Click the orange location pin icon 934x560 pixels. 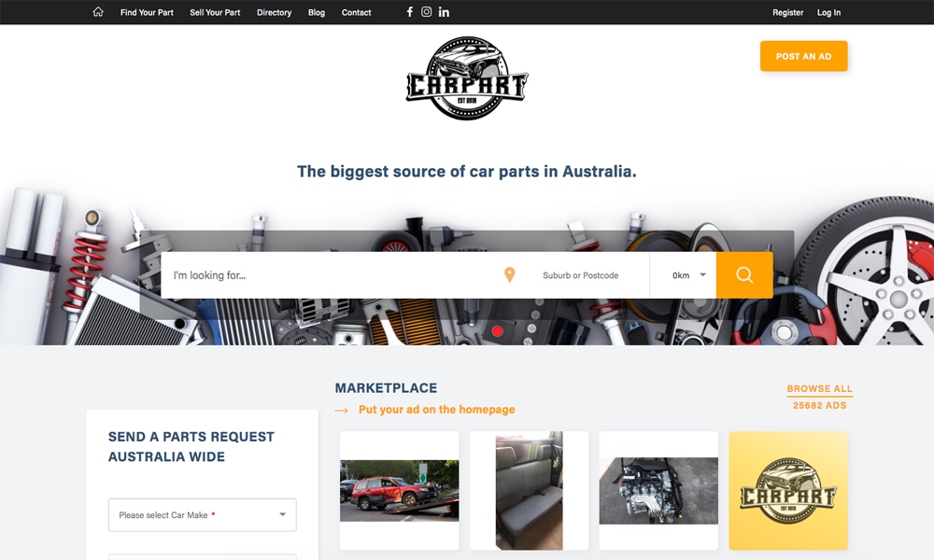point(509,275)
